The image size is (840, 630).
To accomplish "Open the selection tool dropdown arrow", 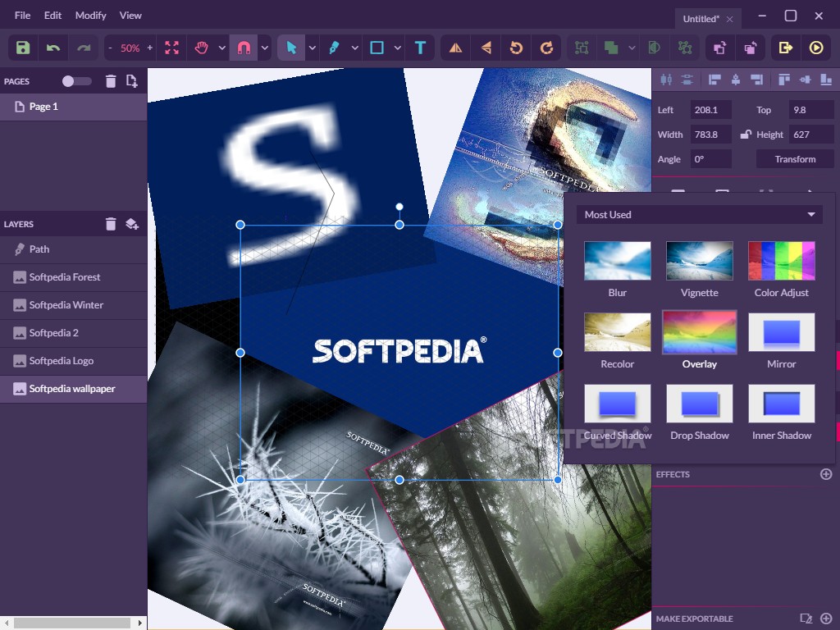I will click(313, 48).
